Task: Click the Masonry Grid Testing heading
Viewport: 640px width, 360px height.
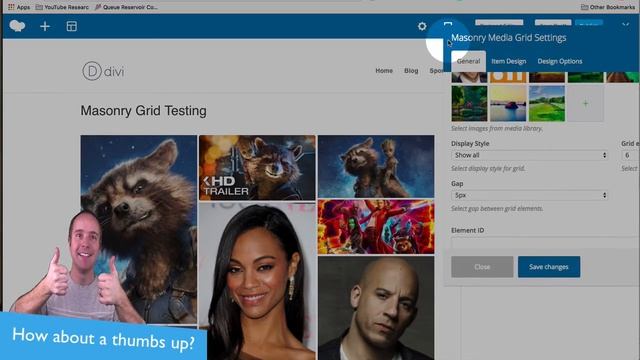Action: pos(143,111)
